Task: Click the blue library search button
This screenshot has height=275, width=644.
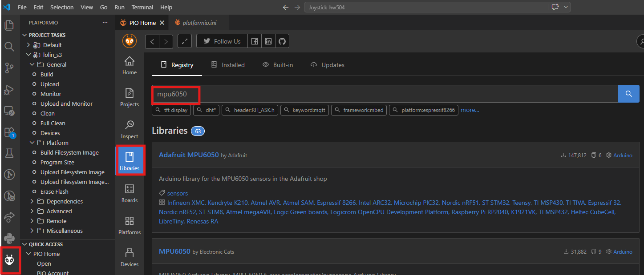Action: (x=629, y=94)
